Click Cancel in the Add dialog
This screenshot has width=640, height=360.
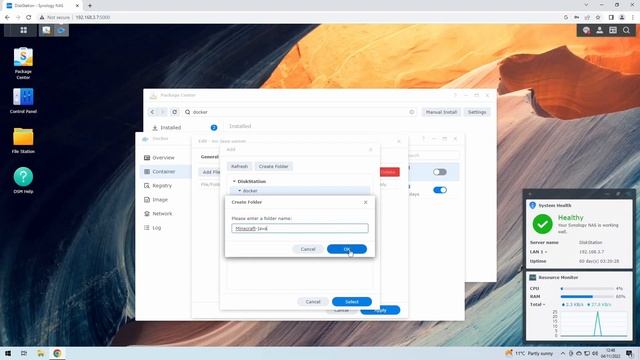[x=313, y=302]
